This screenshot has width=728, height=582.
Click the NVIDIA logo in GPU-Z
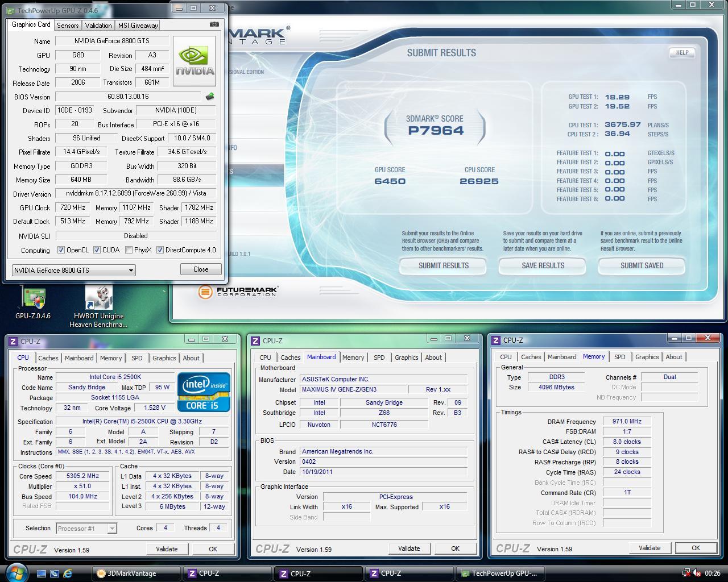click(x=195, y=61)
